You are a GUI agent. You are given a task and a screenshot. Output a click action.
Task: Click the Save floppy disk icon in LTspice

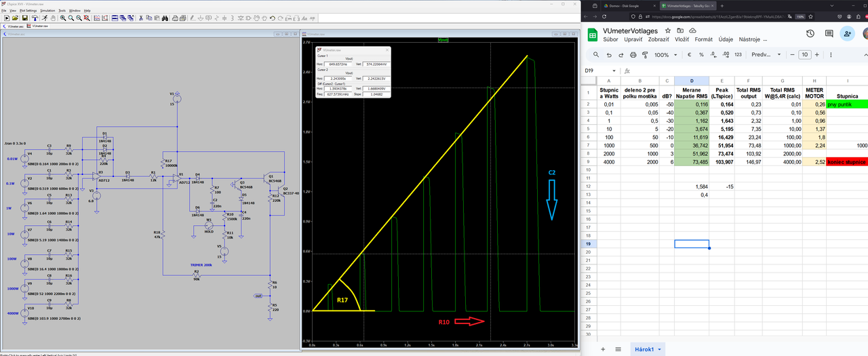(x=25, y=18)
